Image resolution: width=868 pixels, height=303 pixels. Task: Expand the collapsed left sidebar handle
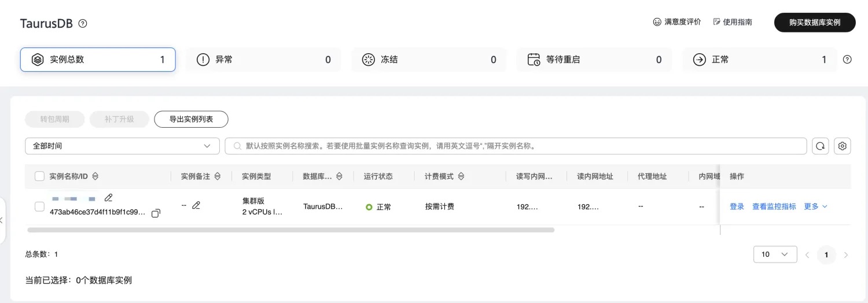(x=2, y=220)
